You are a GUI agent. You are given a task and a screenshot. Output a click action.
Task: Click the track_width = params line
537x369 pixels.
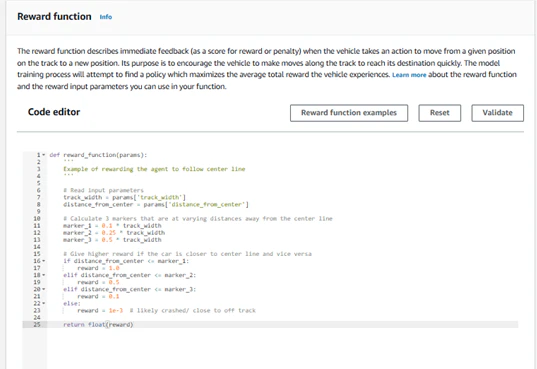pyautogui.click(x=125, y=197)
